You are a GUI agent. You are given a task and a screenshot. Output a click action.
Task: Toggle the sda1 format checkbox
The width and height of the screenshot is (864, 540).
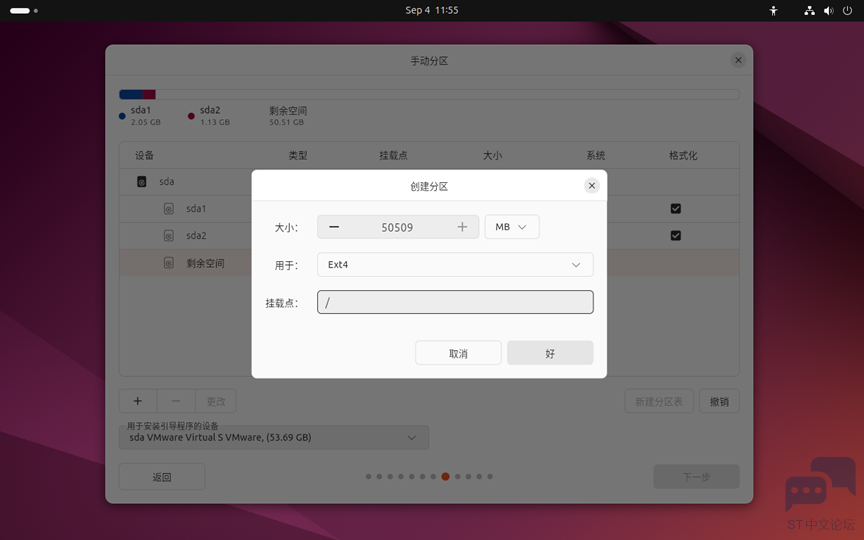click(676, 208)
